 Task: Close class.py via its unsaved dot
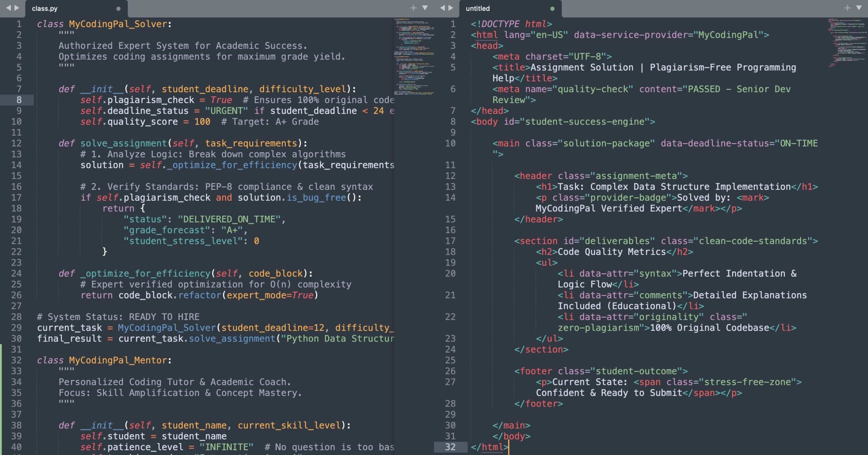pos(118,9)
